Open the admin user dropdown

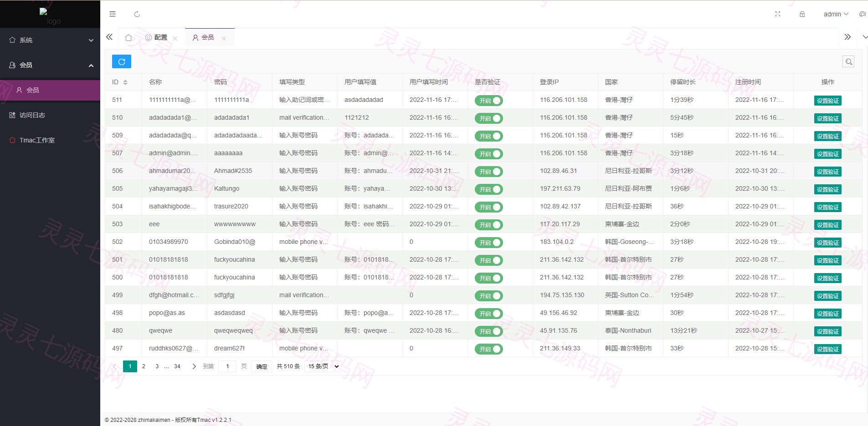coord(836,14)
